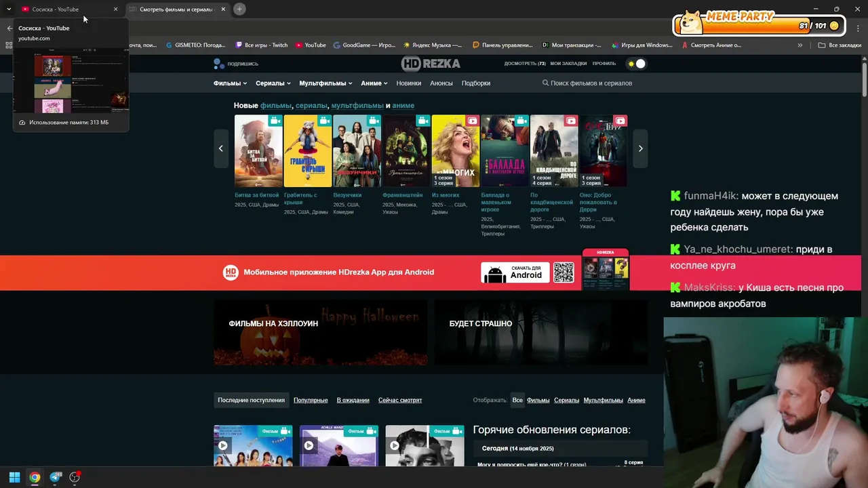The width and height of the screenshot is (868, 488).
Task: Open the Из многих title link
Action: tap(446, 195)
